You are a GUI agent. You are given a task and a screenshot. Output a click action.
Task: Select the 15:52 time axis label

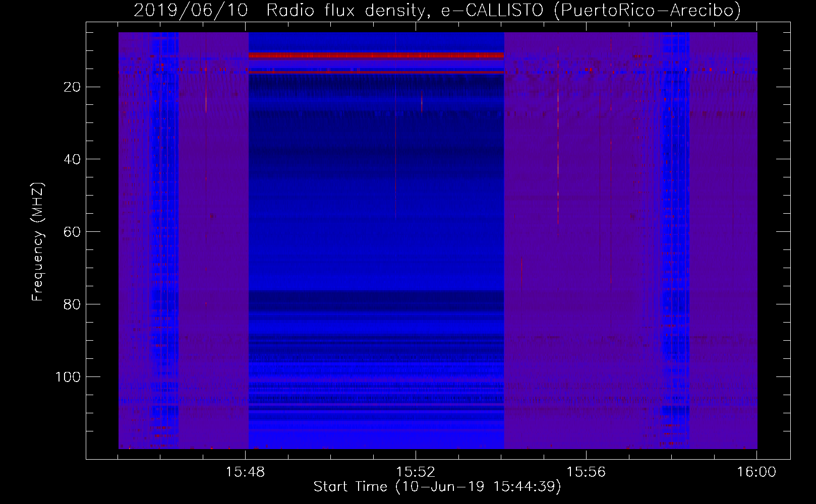tap(416, 472)
